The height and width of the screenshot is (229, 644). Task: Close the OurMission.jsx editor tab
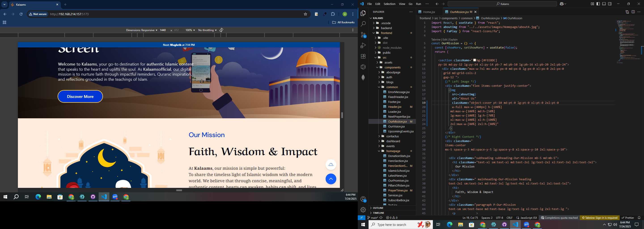(x=475, y=12)
